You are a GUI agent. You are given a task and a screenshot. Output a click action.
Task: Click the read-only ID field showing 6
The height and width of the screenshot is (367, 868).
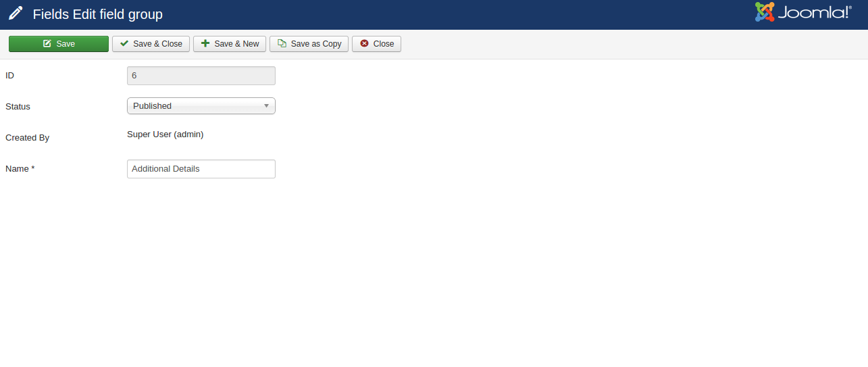pyautogui.click(x=201, y=76)
